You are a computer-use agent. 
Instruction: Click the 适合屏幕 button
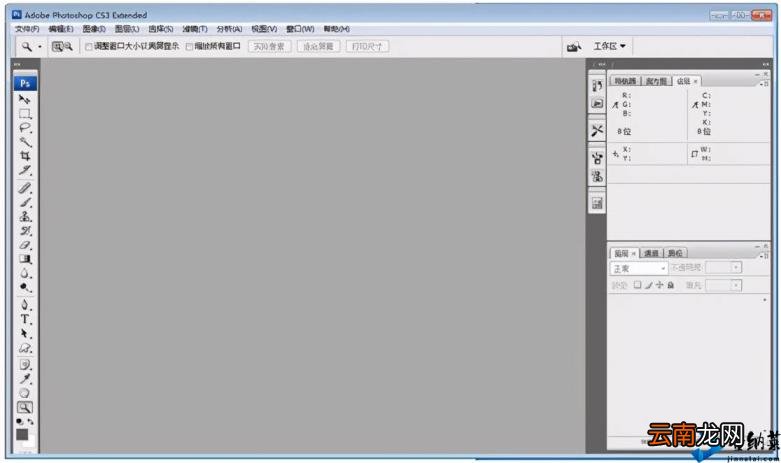point(318,47)
